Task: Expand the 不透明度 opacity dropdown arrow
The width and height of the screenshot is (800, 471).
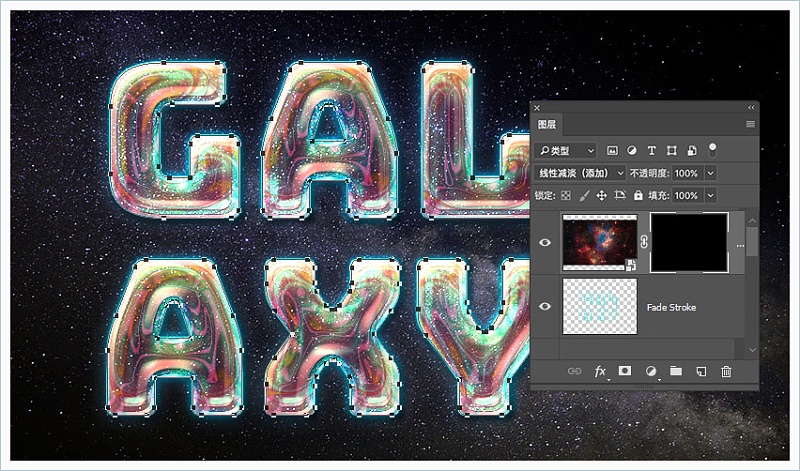Action: 711,173
